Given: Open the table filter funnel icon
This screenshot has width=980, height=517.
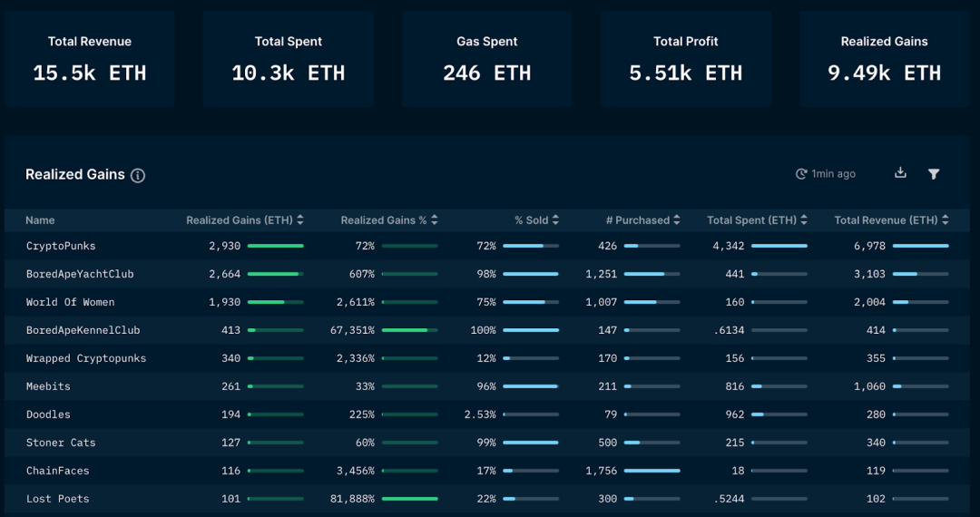Looking at the screenshot, I should 934,174.
